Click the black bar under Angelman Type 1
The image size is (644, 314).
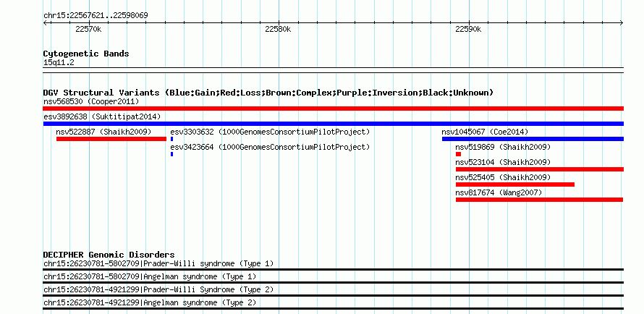click(333, 282)
